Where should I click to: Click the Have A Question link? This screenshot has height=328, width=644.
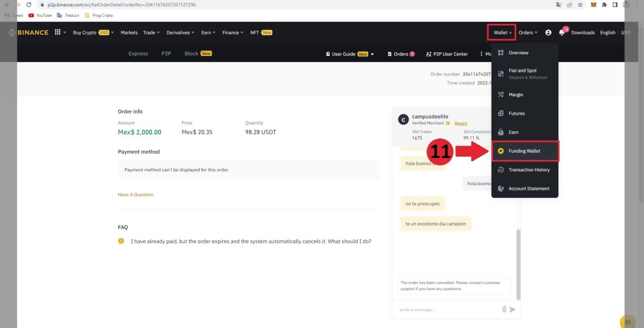pos(136,195)
